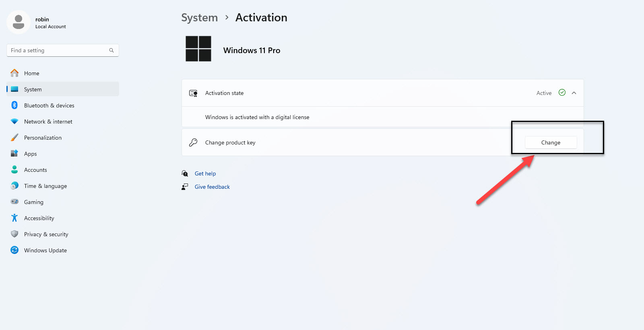Click the Bluetooth & devices icon
The image size is (644, 330).
point(14,105)
